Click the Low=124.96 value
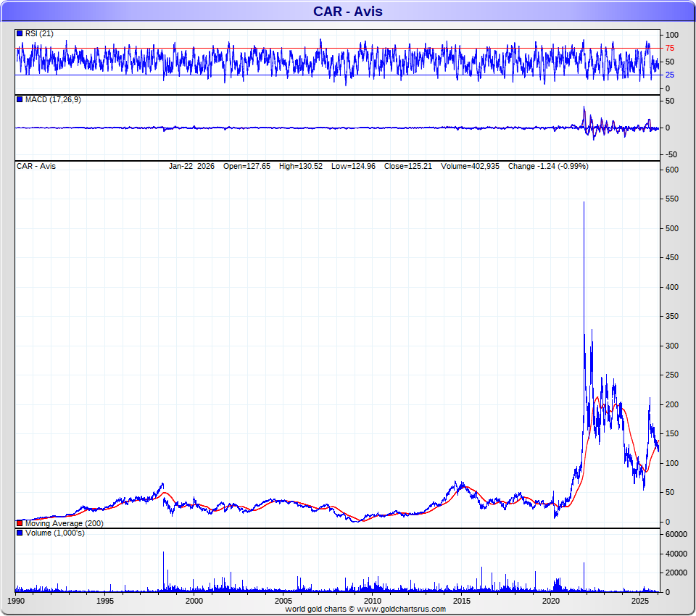Image resolution: width=696 pixels, height=616 pixels. coord(353,166)
